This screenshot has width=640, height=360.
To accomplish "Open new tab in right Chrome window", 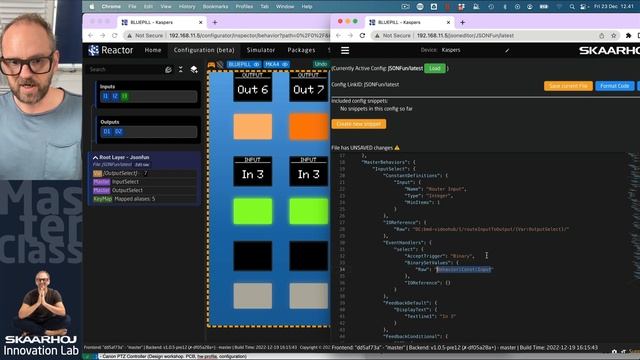I will 462,22.
